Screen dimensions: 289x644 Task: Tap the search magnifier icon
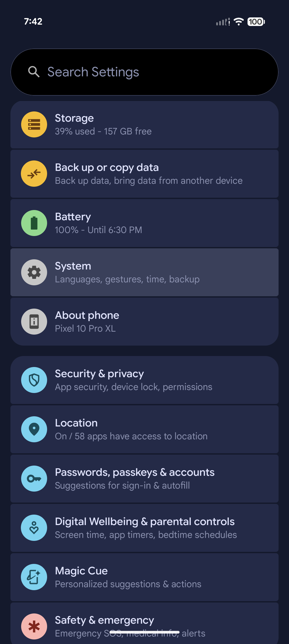pos(34,72)
